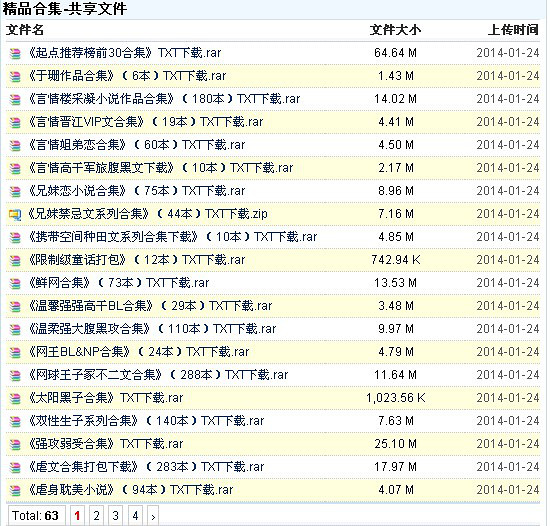Open 《起点推荐榜前30合集》TXT下载.rar link
The image size is (550, 526).
coord(125,53)
